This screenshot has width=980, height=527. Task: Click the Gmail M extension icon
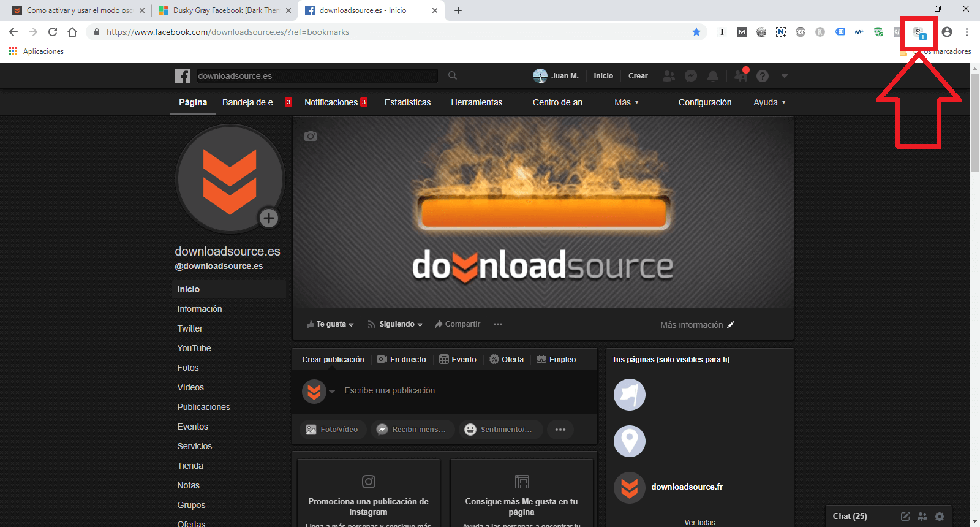pyautogui.click(x=742, y=32)
